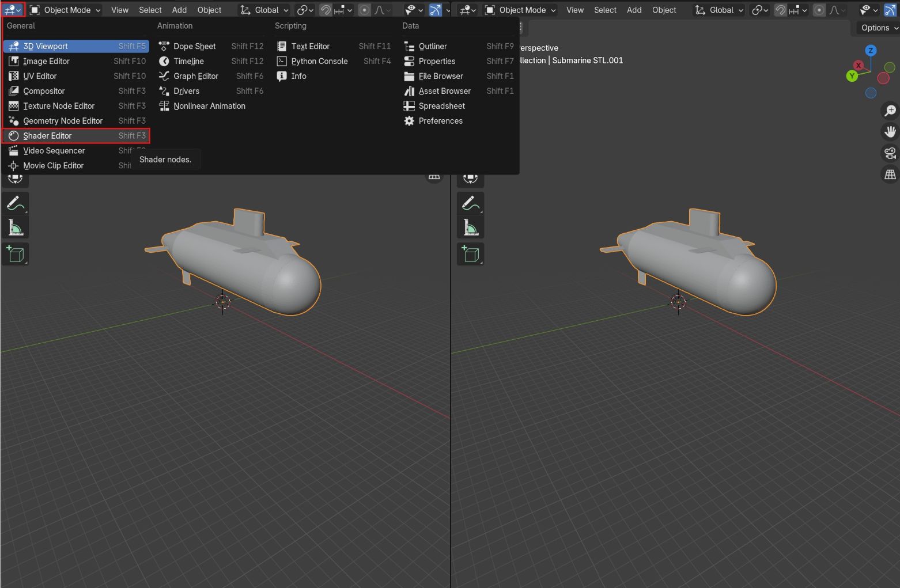The width and height of the screenshot is (900, 588).
Task: Toggle gizmo display in the left viewport header
Action: point(436,10)
